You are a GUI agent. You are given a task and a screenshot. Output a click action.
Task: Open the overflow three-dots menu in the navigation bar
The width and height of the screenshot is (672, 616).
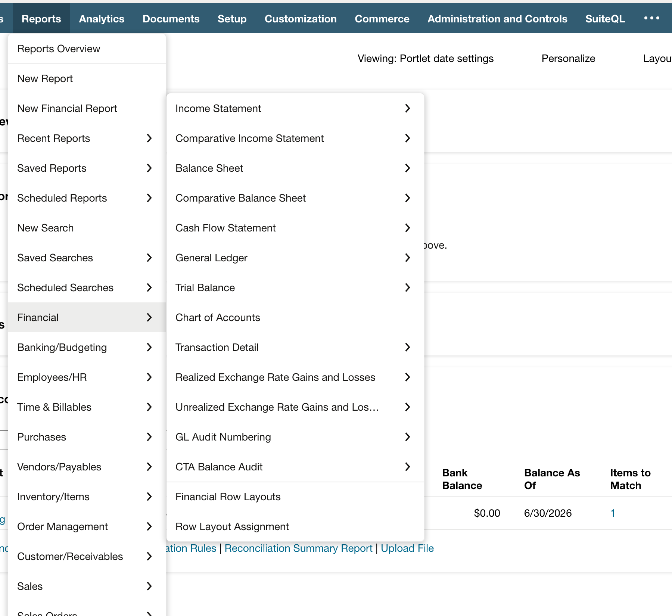coord(651,18)
